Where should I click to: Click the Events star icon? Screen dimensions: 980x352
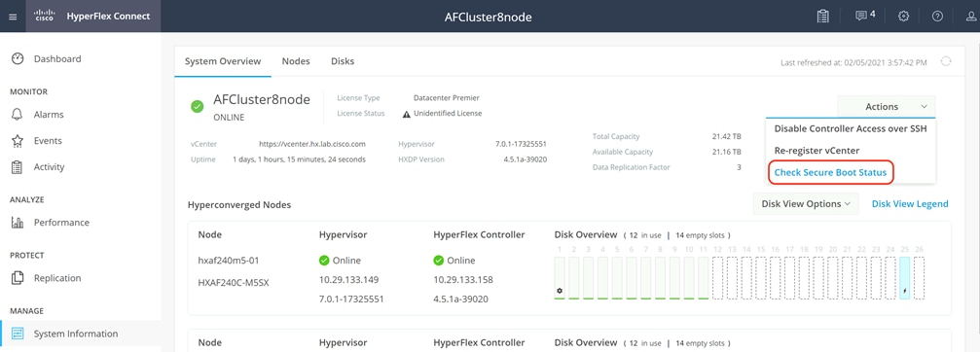18,141
